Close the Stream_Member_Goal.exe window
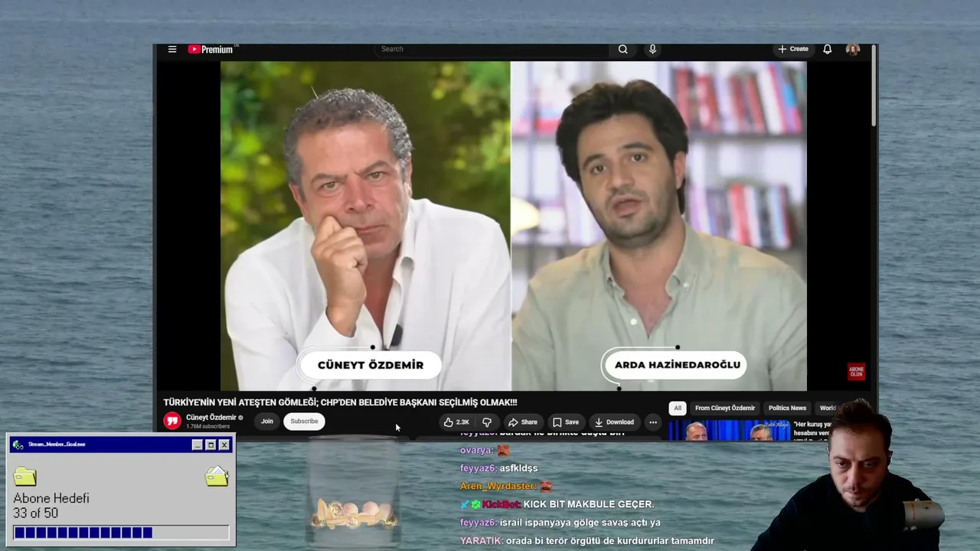Image resolution: width=980 pixels, height=551 pixels. pyautogui.click(x=224, y=445)
